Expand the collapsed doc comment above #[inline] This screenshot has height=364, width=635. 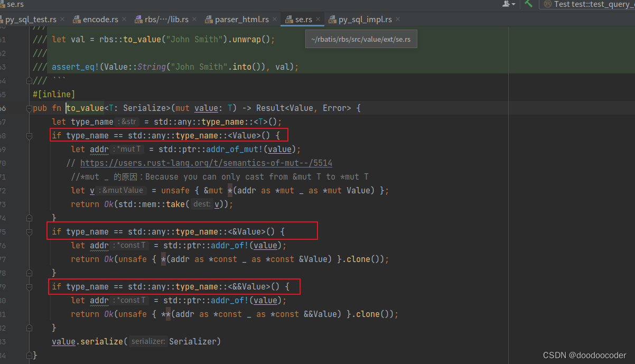30,80
